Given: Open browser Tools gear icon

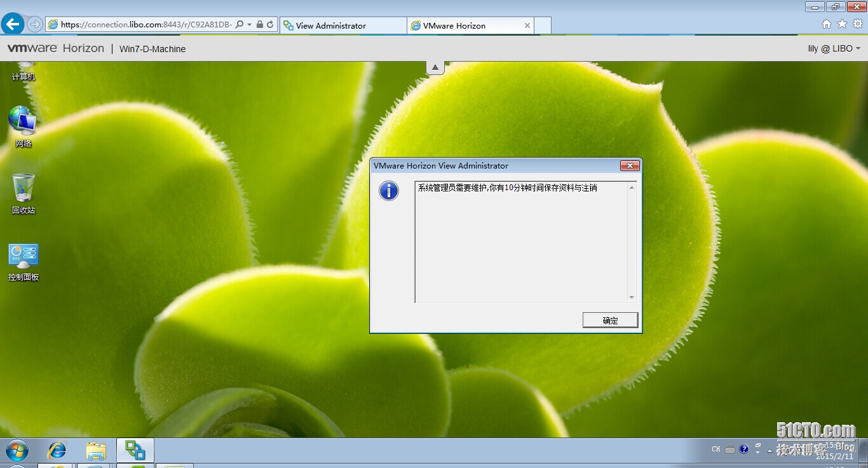Looking at the screenshot, I should point(857,24).
